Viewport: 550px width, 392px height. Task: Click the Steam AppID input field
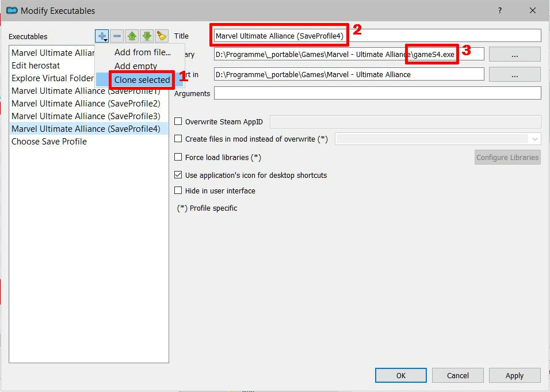point(405,121)
